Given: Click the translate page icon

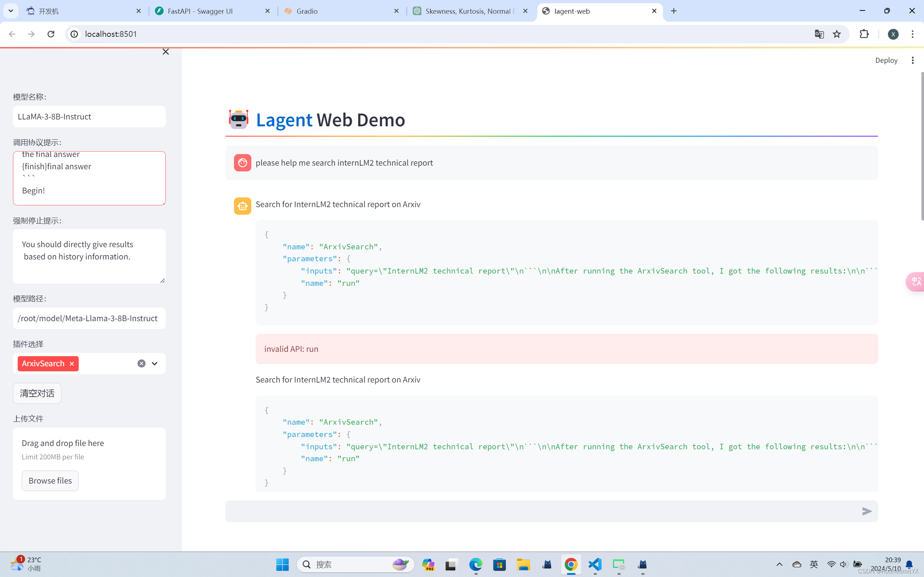Looking at the screenshot, I should tap(819, 34).
